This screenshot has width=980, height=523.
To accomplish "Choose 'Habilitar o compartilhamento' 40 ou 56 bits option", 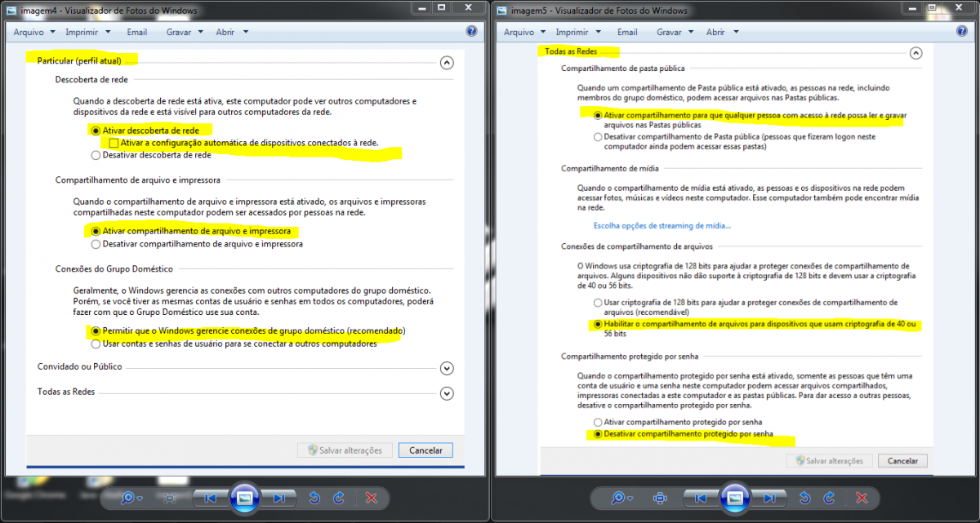I will tap(599, 325).
